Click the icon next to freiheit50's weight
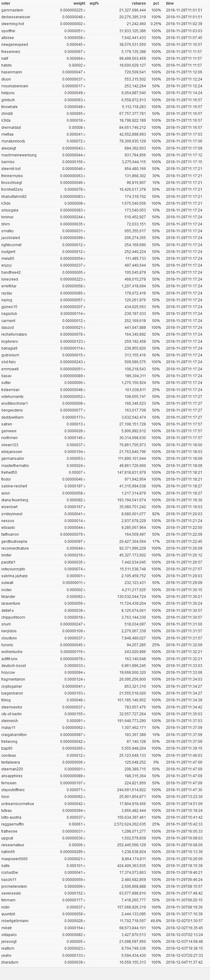The width and height of the screenshot is (210, 980). [x=84, y=473]
